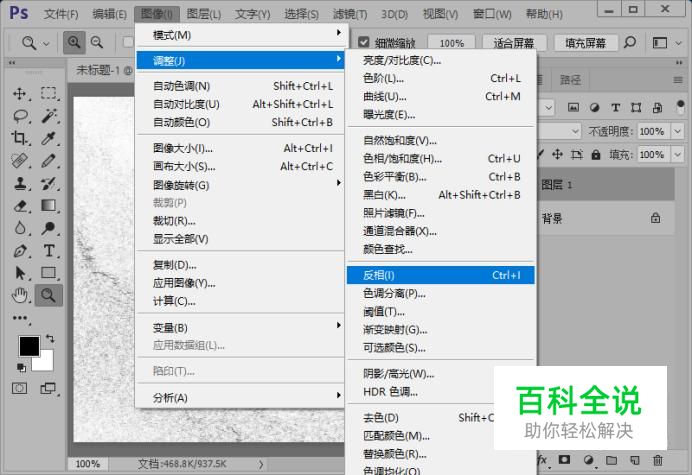Select the Brush tool
The height and width of the screenshot is (475, 692).
coord(49,161)
